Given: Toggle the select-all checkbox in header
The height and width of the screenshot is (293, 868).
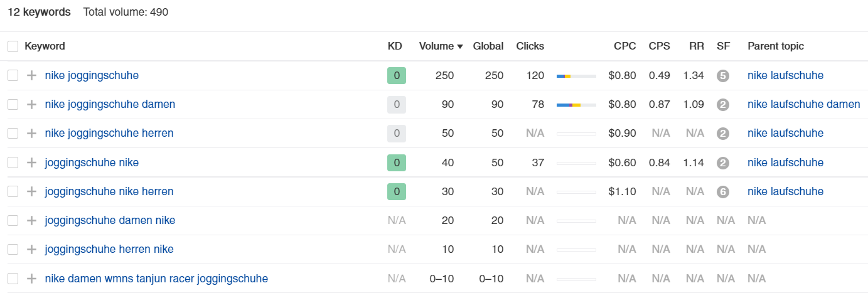Looking at the screenshot, I should (x=13, y=46).
